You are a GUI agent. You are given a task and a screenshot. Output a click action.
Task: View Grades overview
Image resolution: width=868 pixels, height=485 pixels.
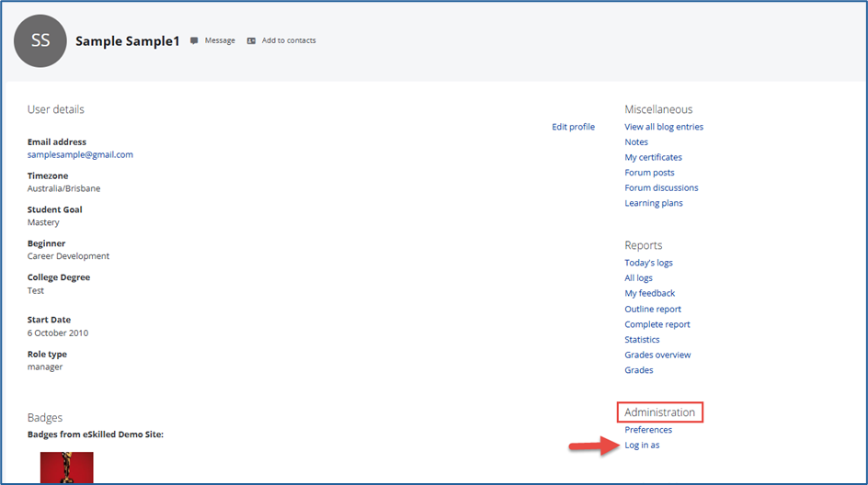click(x=657, y=355)
